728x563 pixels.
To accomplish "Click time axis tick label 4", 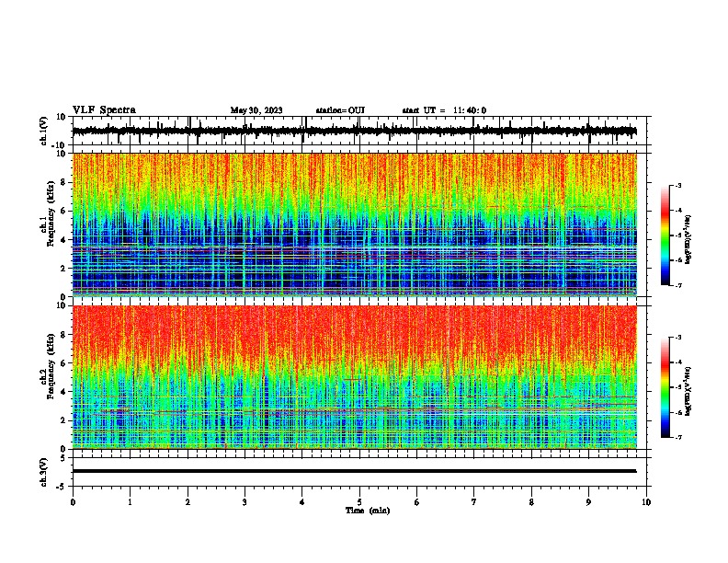I will point(302,502).
